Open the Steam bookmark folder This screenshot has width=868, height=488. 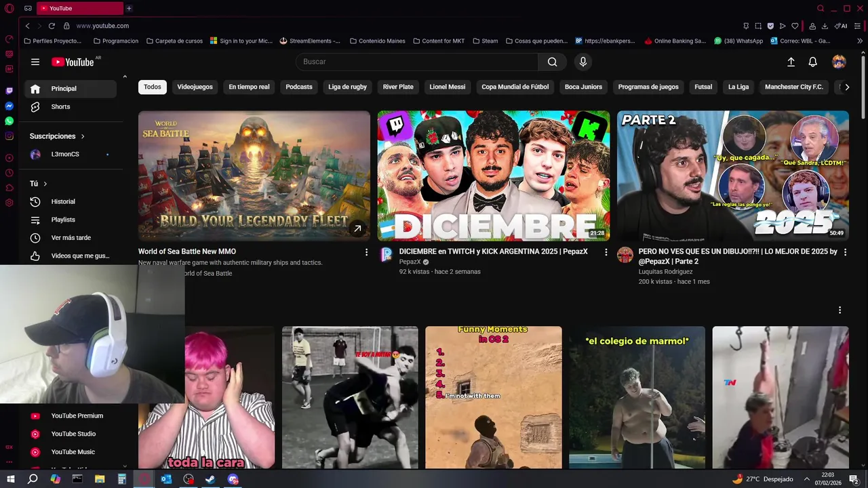click(x=485, y=41)
